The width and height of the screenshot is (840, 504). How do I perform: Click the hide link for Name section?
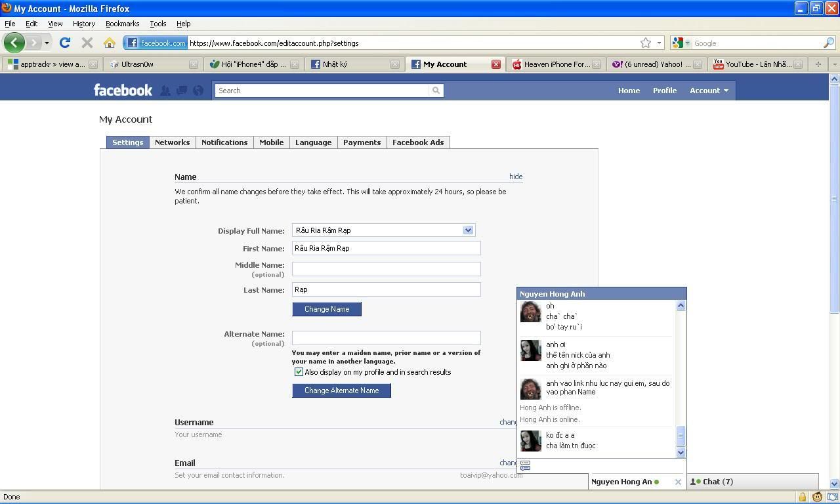tap(516, 177)
